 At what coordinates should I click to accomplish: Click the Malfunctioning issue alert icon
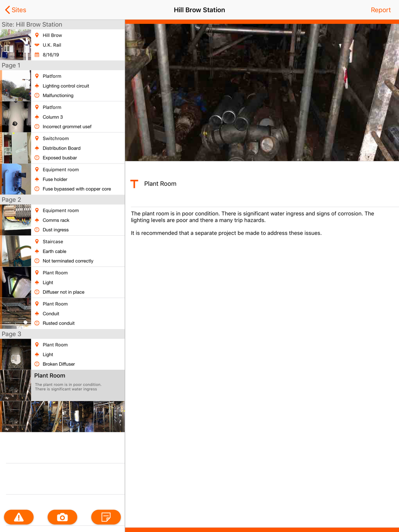pos(37,95)
